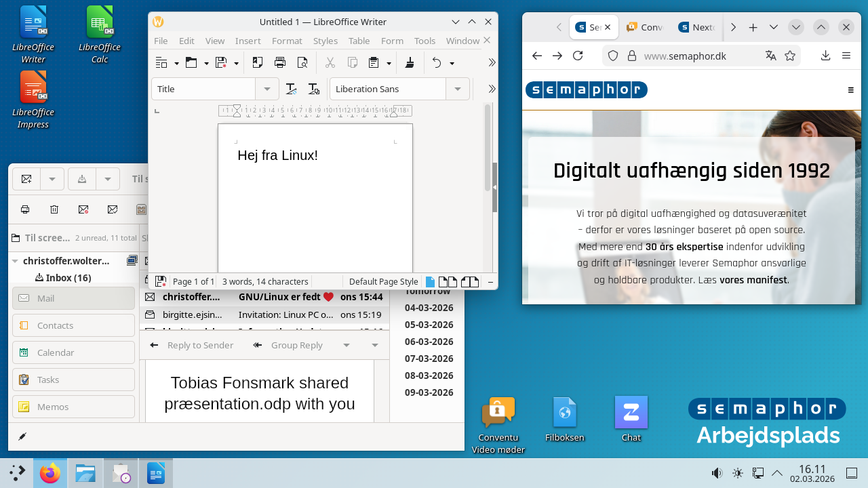This screenshot has width=868, height=488.
Task: Delete the email with the trash icon
Action: pos(54,209)
